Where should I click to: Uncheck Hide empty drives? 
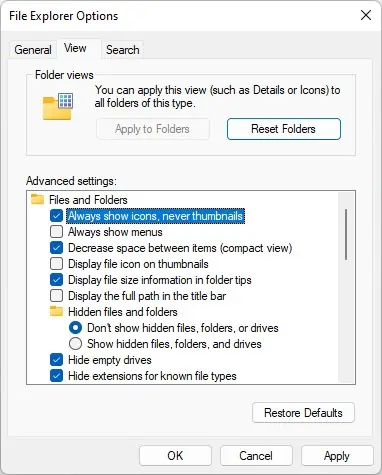click(x=56, y=360)
